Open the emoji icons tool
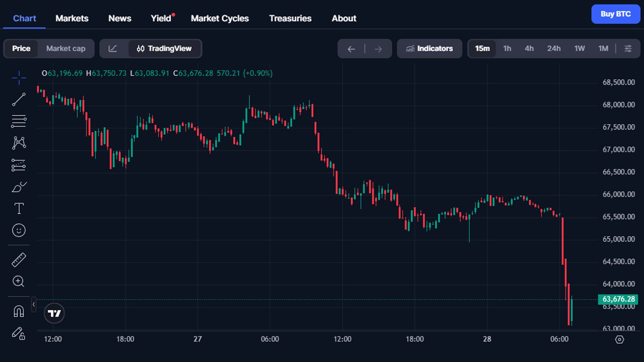This screenshot has height=362, width=644. click(19, 230)
